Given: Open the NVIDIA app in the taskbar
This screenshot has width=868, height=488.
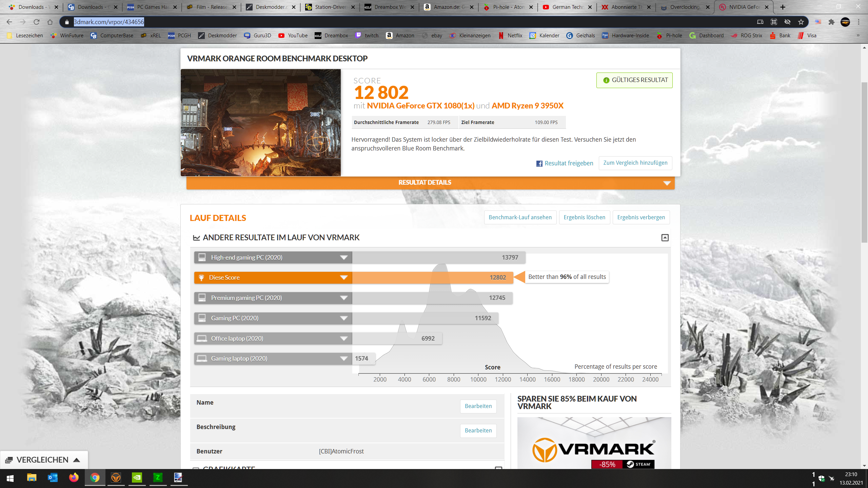Looking at the screenshot, I should click(137, 478).
